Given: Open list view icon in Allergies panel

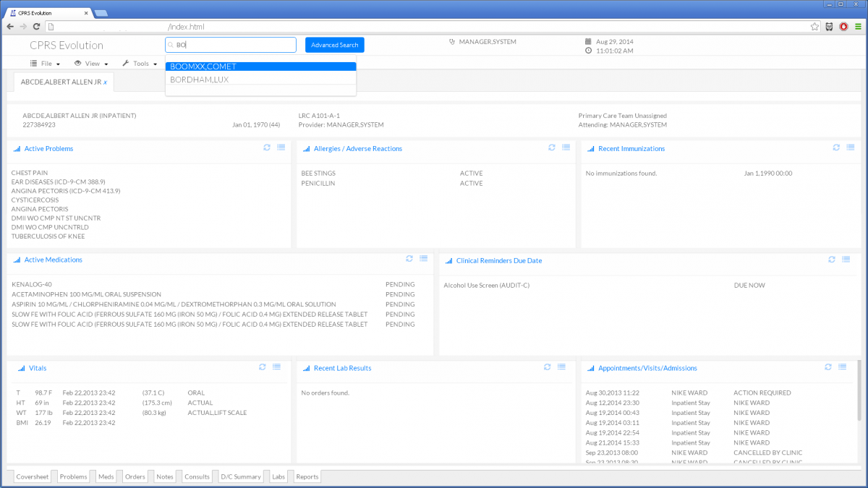Looking at the screenshot, I should [566, 147].
